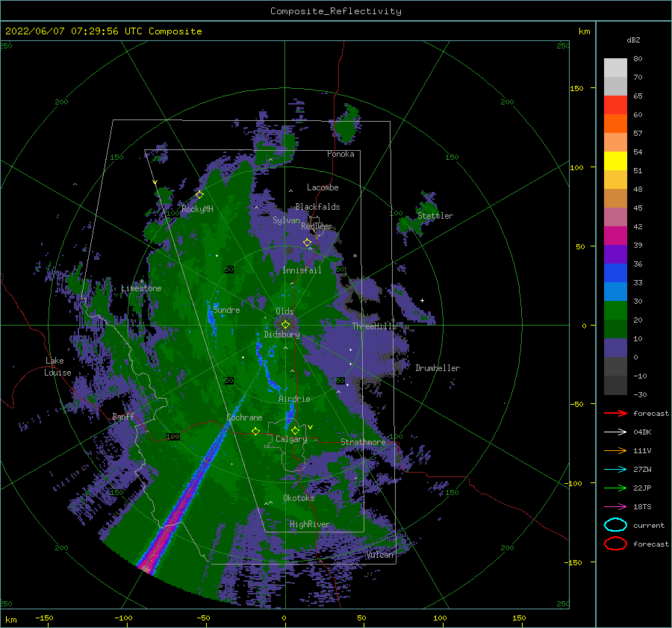Viewport: 672px width, 628px height.
Task: Click the Limestone label
Action: 141,288
